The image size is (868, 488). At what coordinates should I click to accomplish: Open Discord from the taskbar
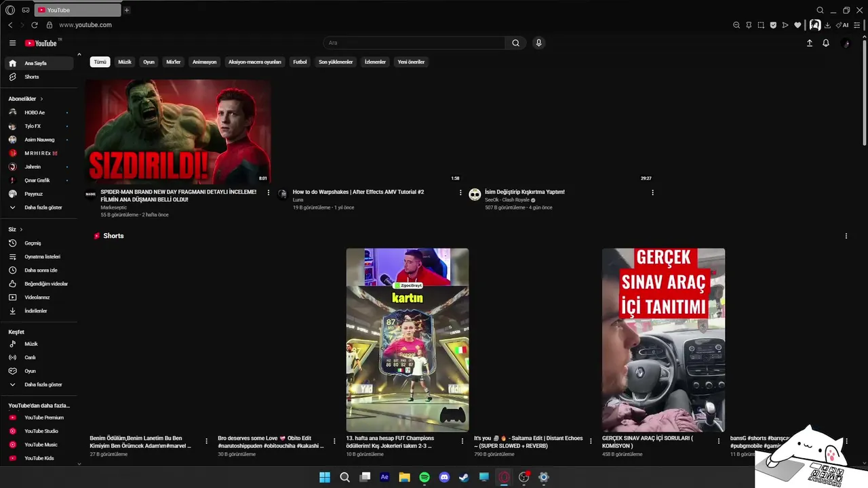coord(444,477)
